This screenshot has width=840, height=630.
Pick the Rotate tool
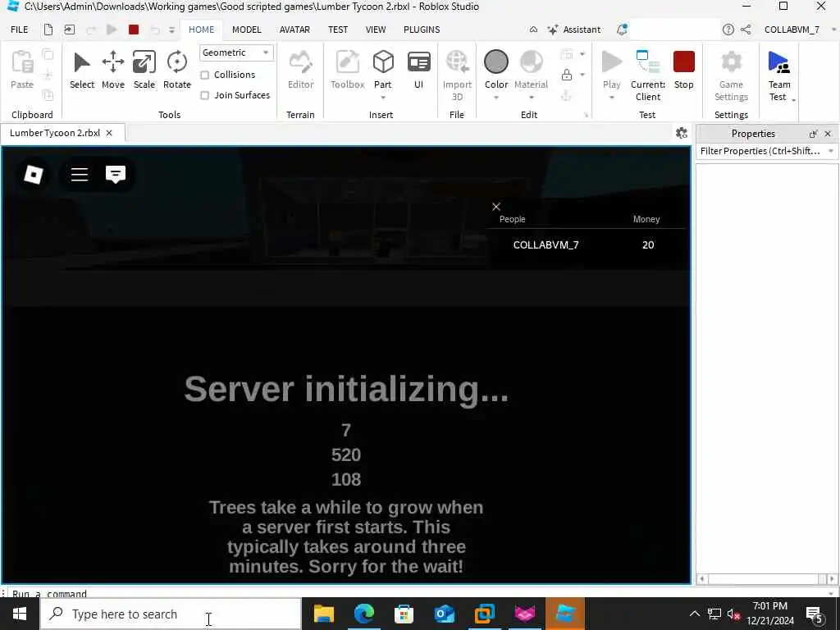coord(177,62)
